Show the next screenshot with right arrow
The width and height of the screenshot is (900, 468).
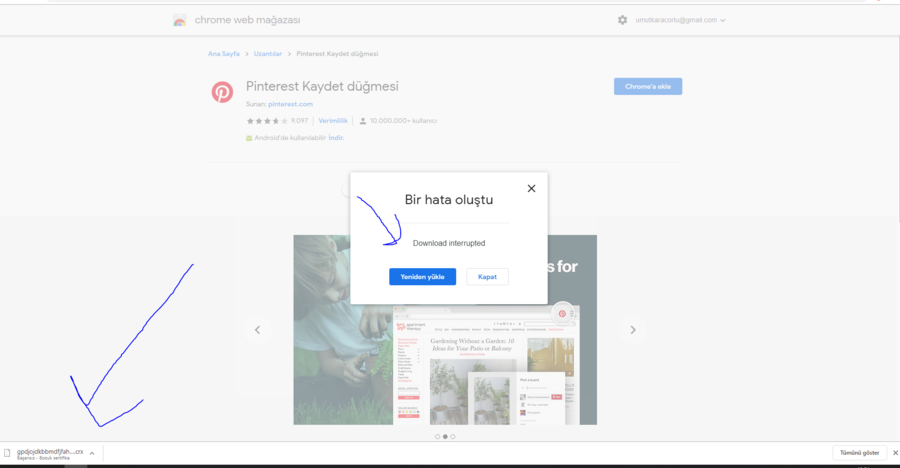pyautogui.click(x=633, y=330)
